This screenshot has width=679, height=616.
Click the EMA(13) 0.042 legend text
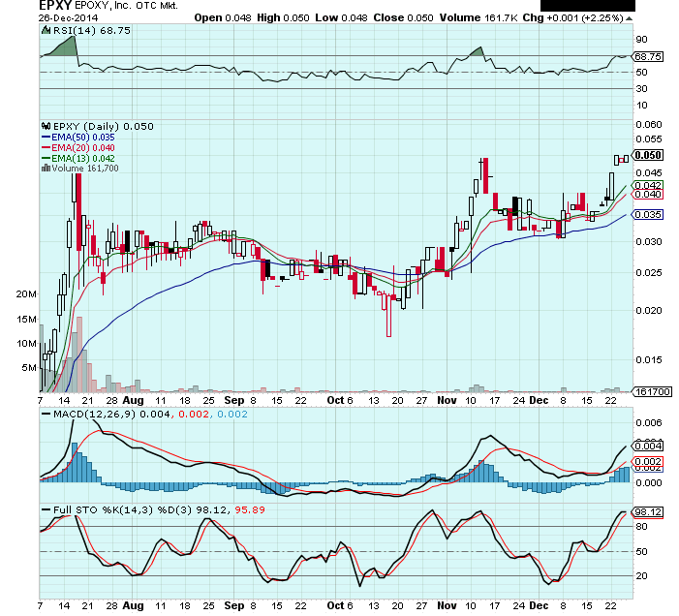(83, 159)
